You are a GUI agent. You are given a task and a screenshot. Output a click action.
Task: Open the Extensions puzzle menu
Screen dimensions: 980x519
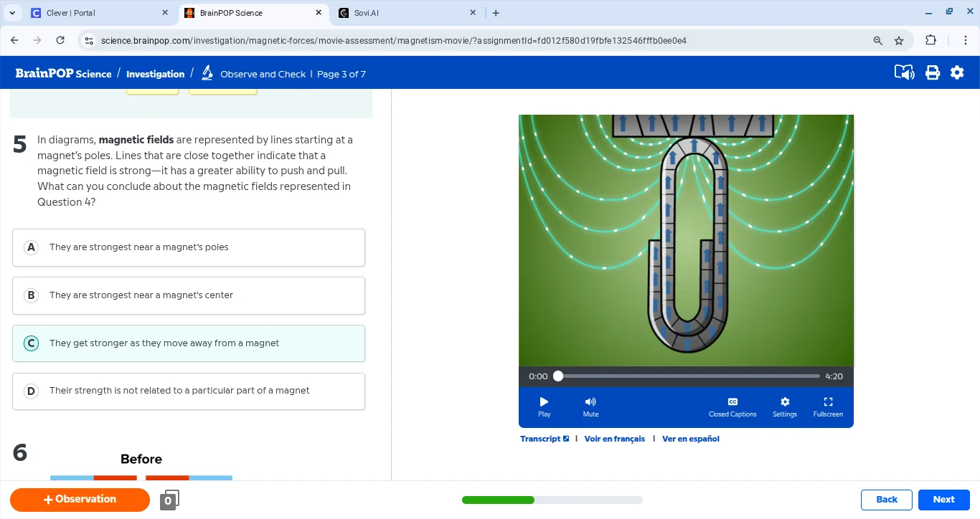pyautogui.click(x=930, y=41)
